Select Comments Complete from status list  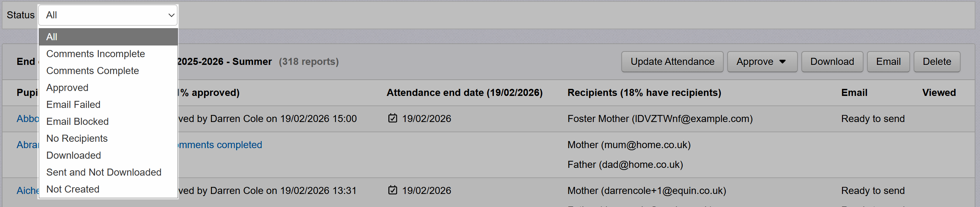coord(92,71)
